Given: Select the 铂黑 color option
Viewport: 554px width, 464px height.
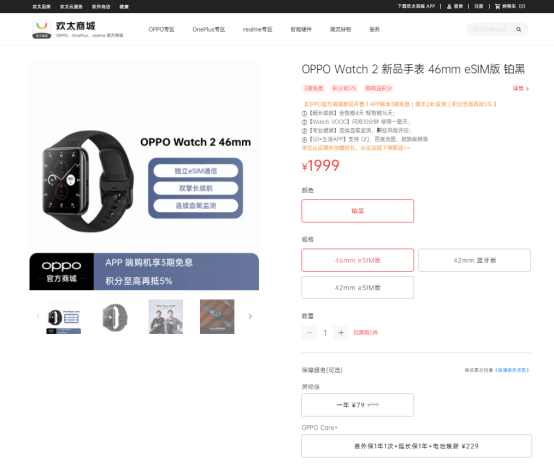Looking at the screenshot, I should coord(358,211).
